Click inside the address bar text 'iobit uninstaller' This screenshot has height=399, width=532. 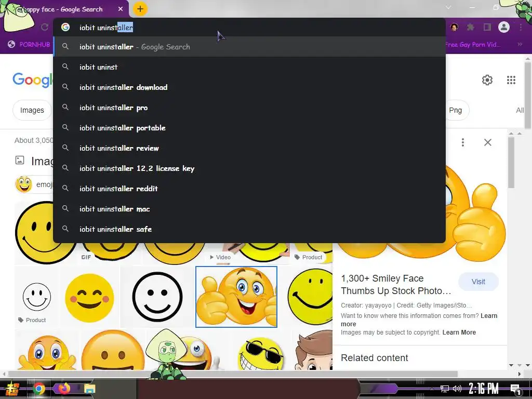coord(106,28)
